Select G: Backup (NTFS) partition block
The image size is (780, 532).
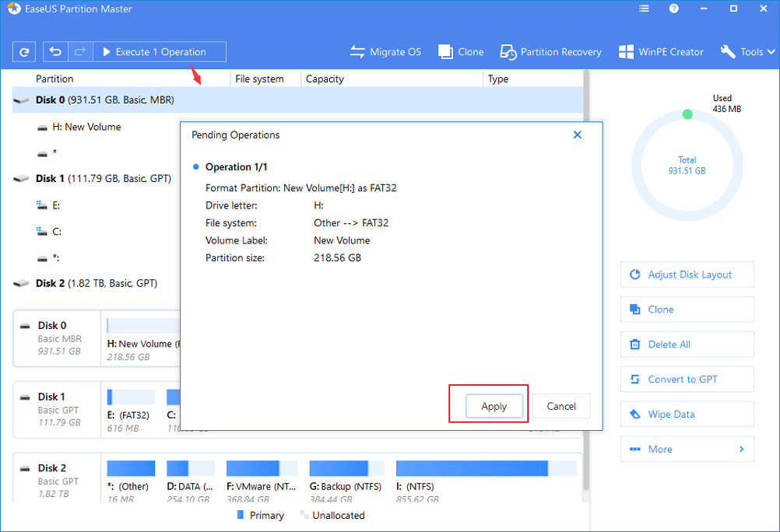click(346, 481)
